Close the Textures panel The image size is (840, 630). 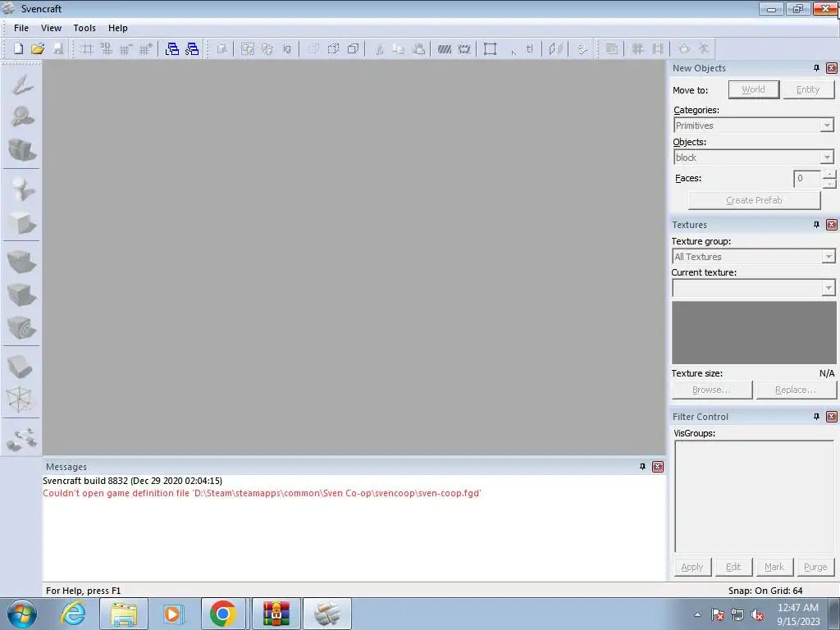click(x=832, y=225)
